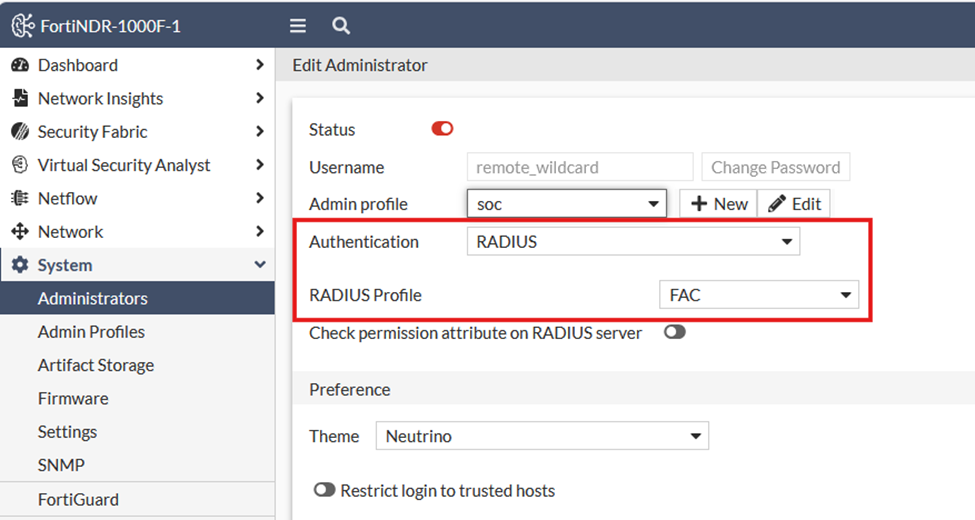The image size is (975, 520).
Task: Click the Dashboard gauge icon
Action: tap(20, 65)
